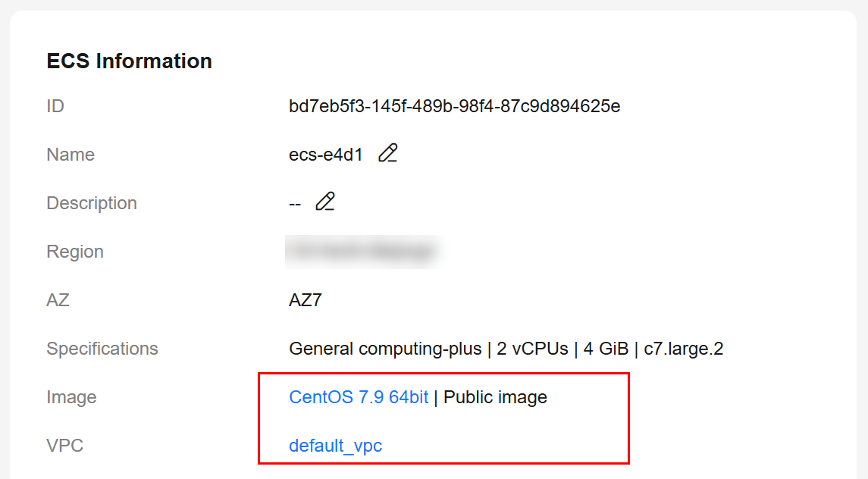Click the Region field label
Image resolution: width=868 pixels, height=479 pixels.
[75, 252]
